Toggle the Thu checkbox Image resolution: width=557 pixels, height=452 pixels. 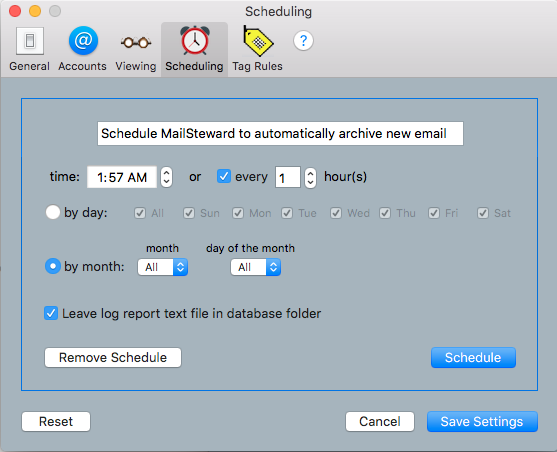385,213
